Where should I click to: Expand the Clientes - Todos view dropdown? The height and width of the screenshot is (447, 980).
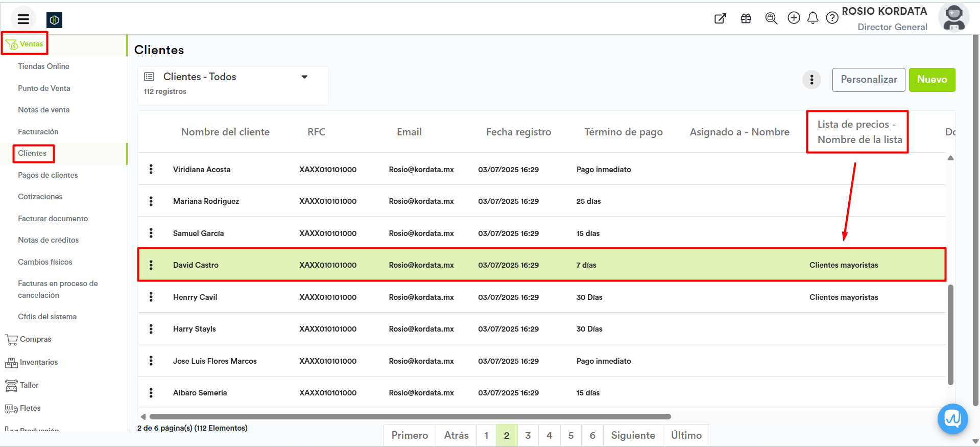(x=304, y=77)
